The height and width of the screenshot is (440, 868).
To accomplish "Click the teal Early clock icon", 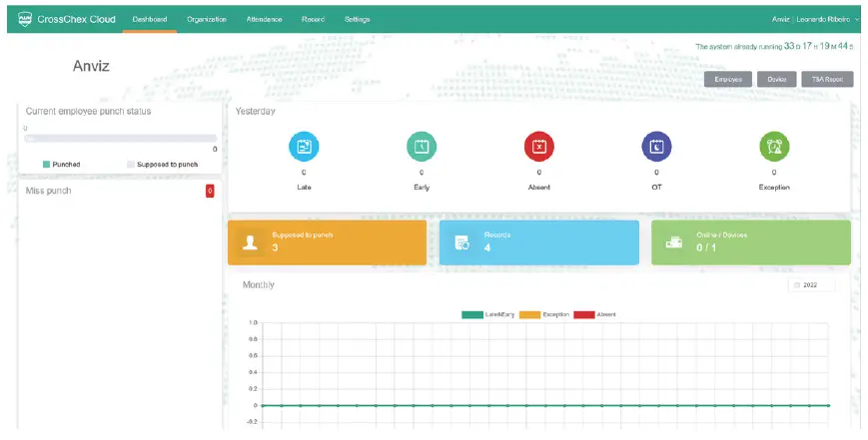I will (x=422, y=147).
